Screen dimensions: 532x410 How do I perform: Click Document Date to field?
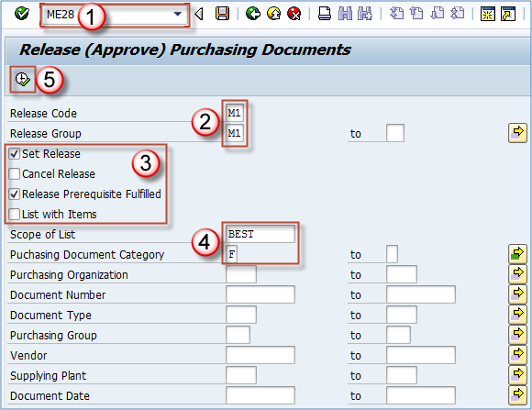click(x=421, y=395)
